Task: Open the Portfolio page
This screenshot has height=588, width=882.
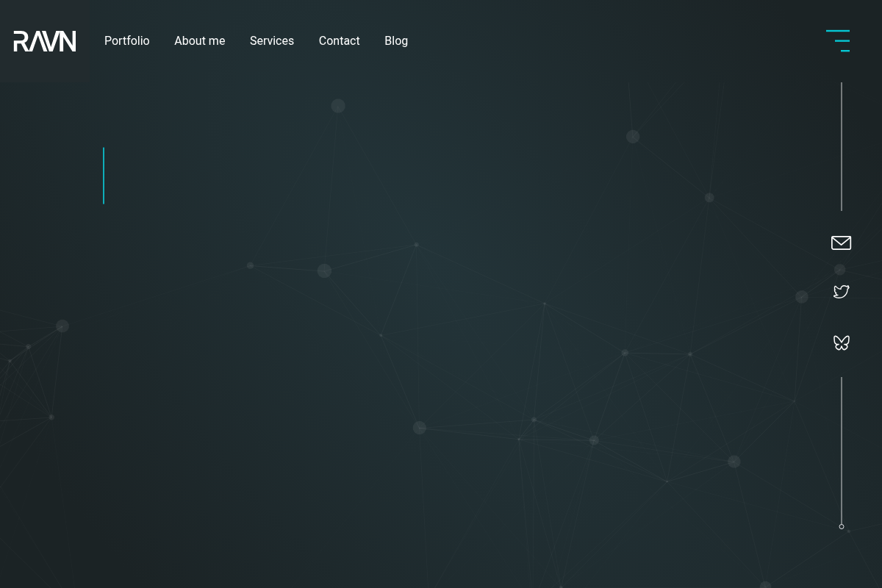Action: coord(126,41)
